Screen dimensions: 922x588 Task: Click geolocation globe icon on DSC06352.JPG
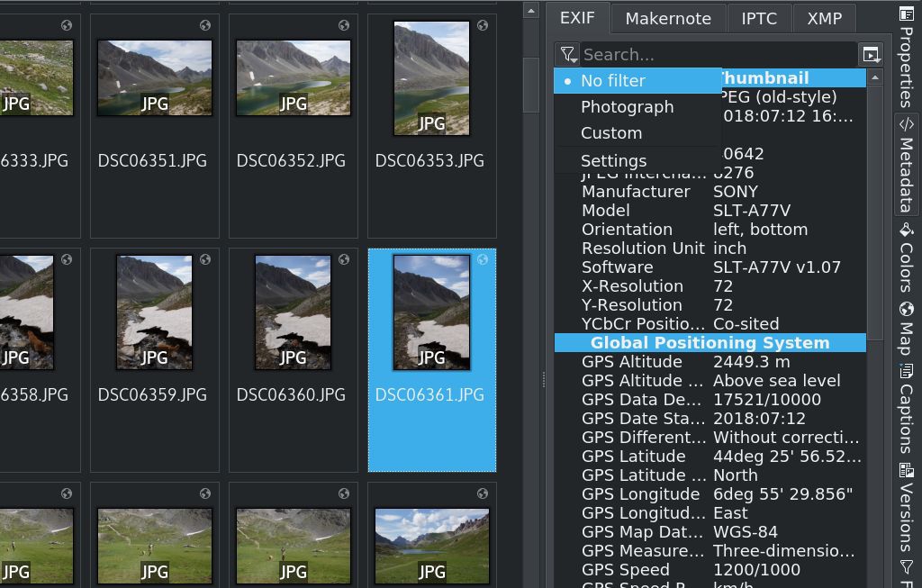pos(344,25)
